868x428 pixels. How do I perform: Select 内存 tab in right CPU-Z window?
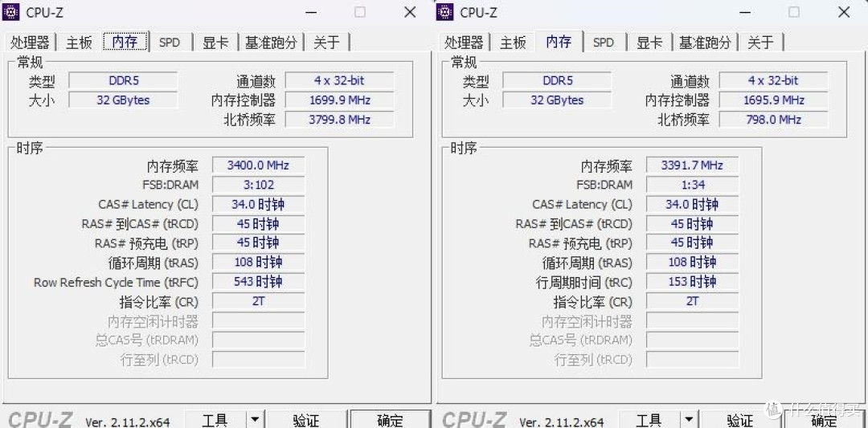(x=559, y=42)
